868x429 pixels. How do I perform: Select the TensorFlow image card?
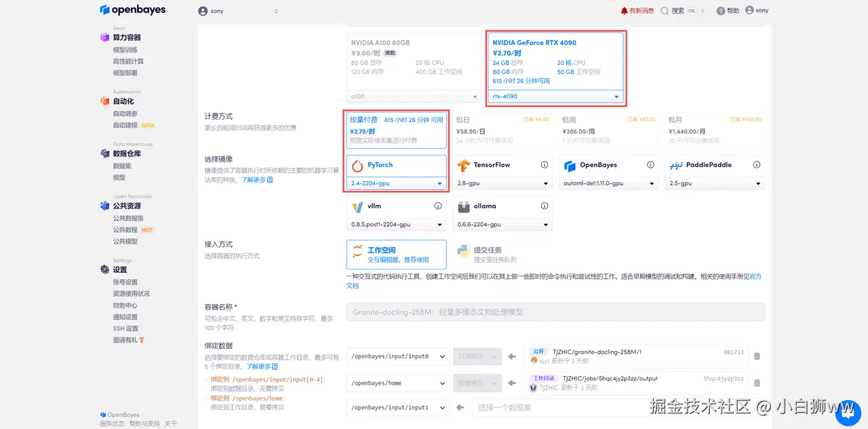click(x=502, y=166)
